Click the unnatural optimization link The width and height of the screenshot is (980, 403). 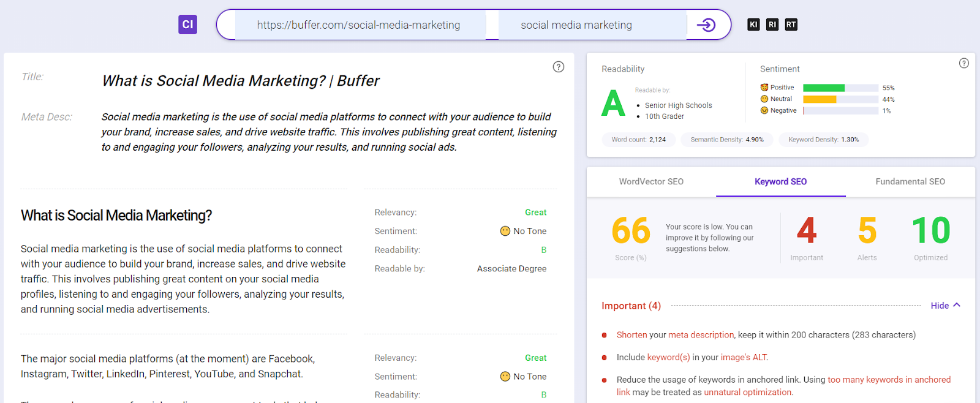(748, 392)
